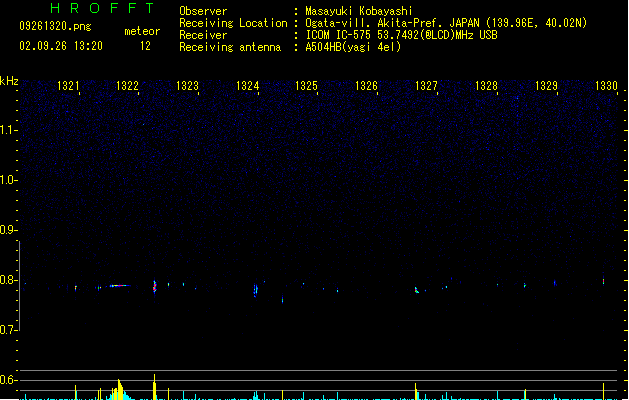Click time marker 1326
629x400 pixels.
pos(366,86)
